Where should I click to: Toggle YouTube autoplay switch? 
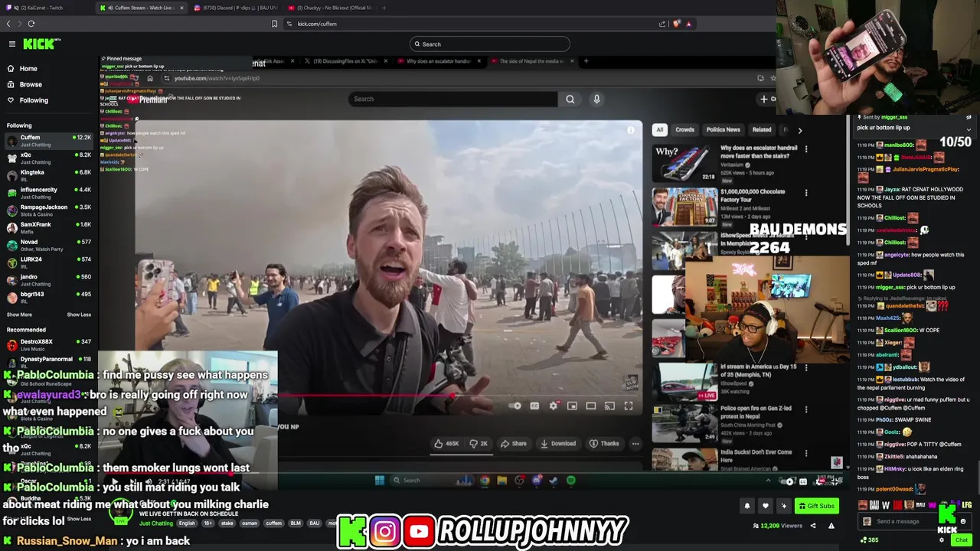(x=516, y=406)
